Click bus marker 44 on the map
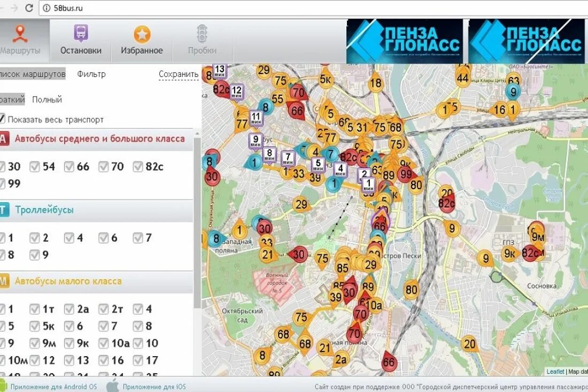The height and width of the screenshot is (392, 588). [x=463, y=78]
